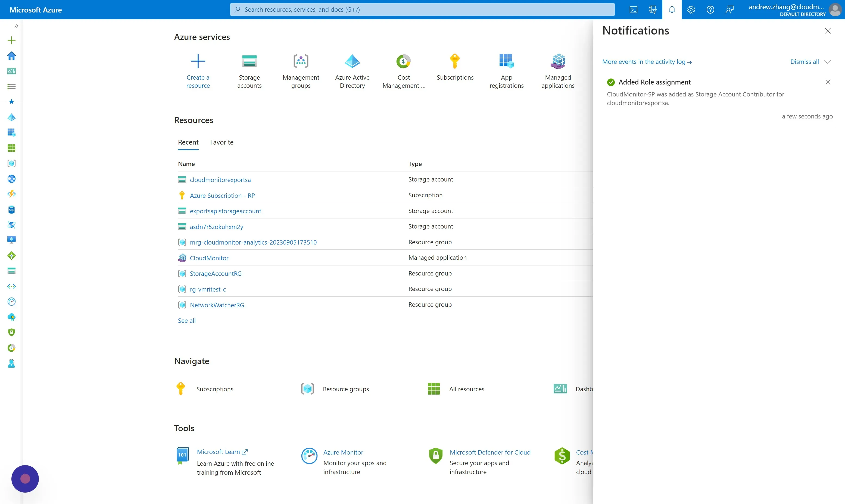
Task: Open Monitor gauge sidebar icon
Action: (x=11, y=302)
